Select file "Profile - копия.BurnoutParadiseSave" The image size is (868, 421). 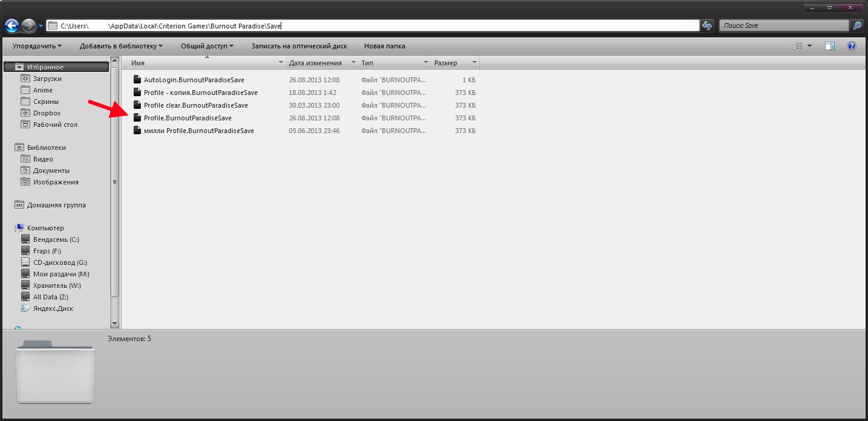pyautogui.click(x=201, y=93)
